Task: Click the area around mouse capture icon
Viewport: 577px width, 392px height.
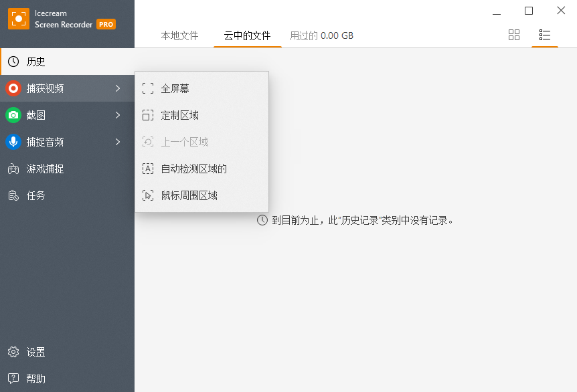Action: tap(148, 195)
